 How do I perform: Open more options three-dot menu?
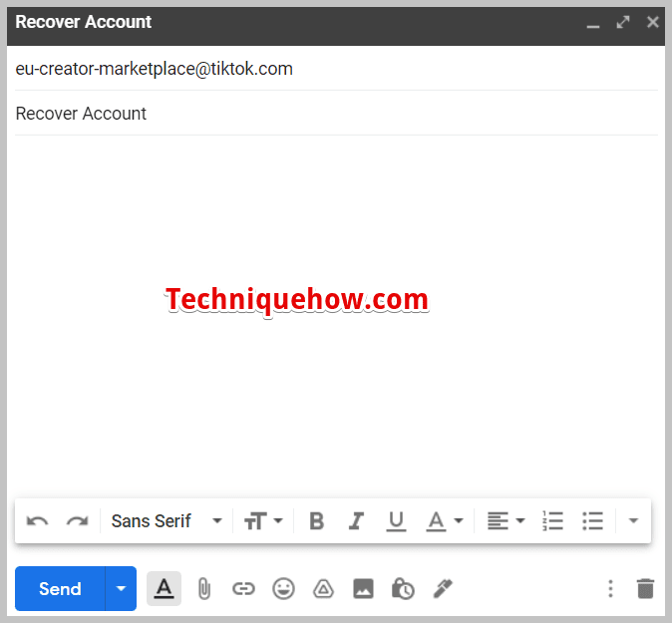(611, 589)
